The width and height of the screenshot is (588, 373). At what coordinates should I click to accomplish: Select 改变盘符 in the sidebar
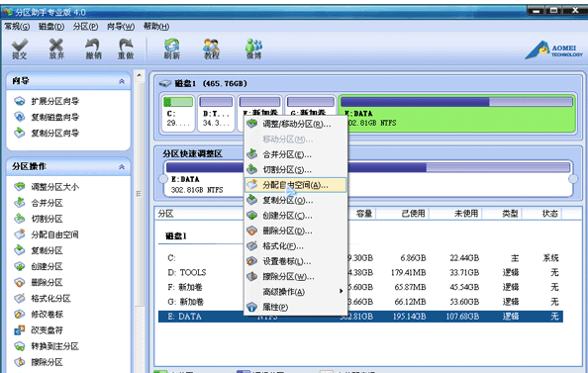39,330
